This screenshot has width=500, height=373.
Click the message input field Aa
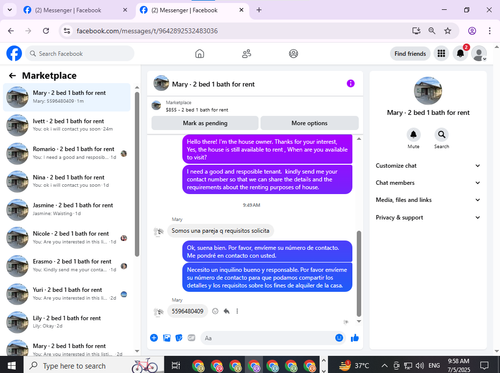pyautogui.click(x=267, y=338)
